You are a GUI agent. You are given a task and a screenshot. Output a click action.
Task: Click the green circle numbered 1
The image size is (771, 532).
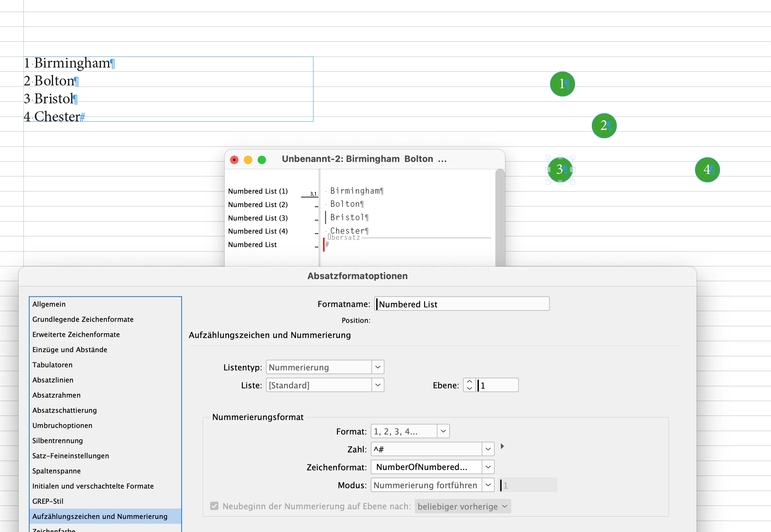pyautogui.click(x=562, y=84)
